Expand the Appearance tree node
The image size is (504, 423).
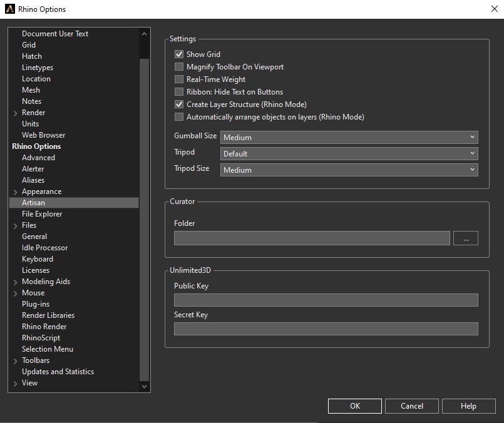click(15, 191)
